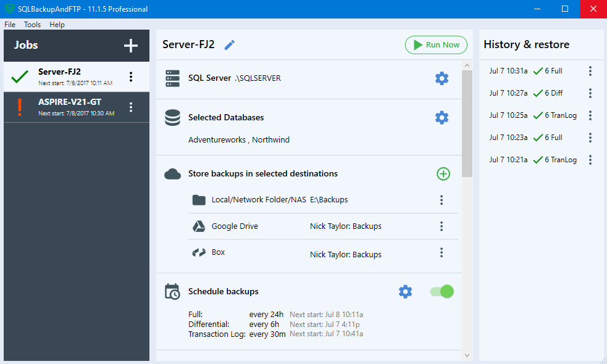Select the ASPIRE-V21-GT job
The height and width of the screenshot is (364, 607).
[x=68, y=107]
